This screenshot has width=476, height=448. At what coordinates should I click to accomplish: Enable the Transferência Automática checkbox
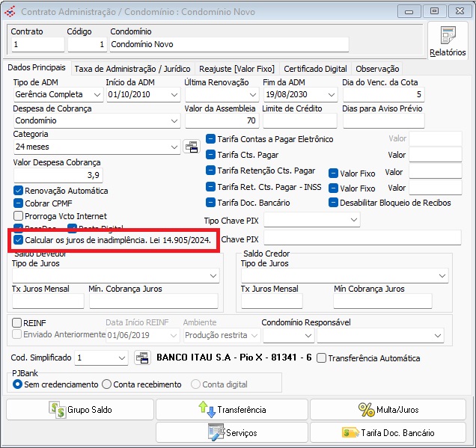(321, 358)
